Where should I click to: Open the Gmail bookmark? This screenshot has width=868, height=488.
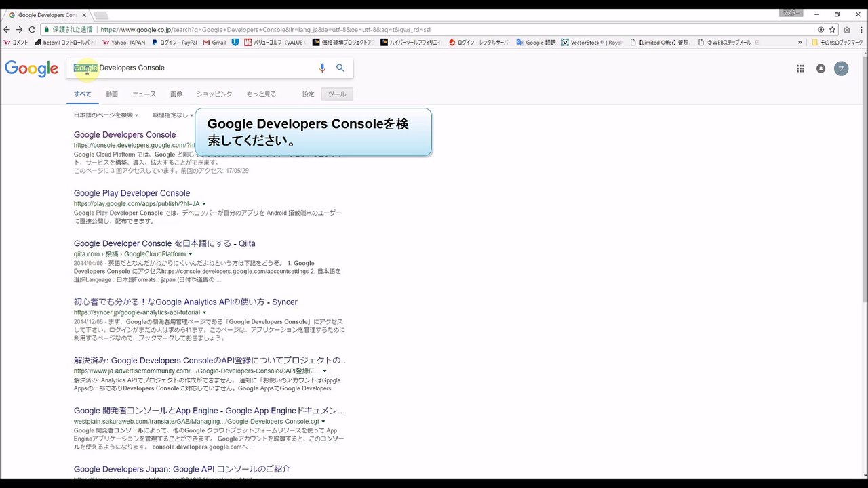[x=214, y=43]
